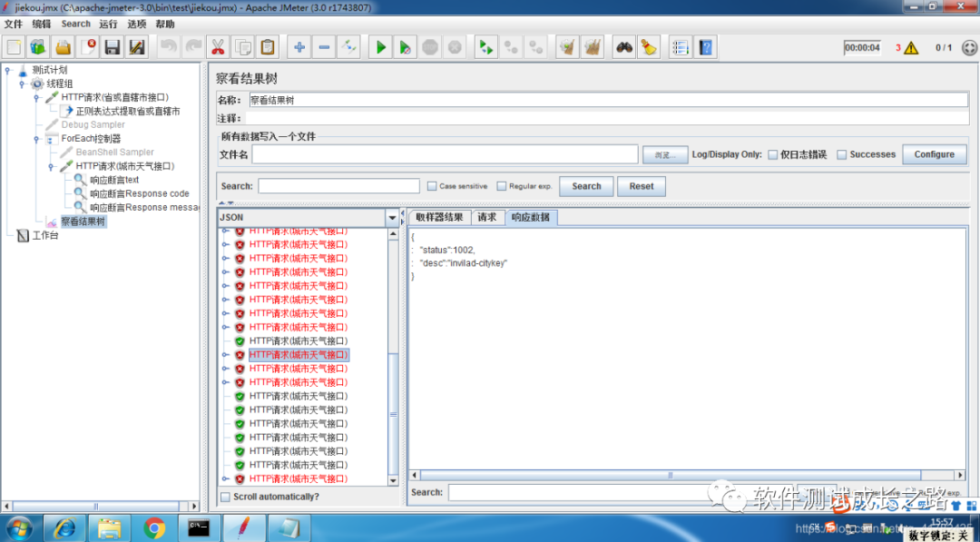Click the response data horizontal scrollbar
980x542 pixels.
point(688,476)
